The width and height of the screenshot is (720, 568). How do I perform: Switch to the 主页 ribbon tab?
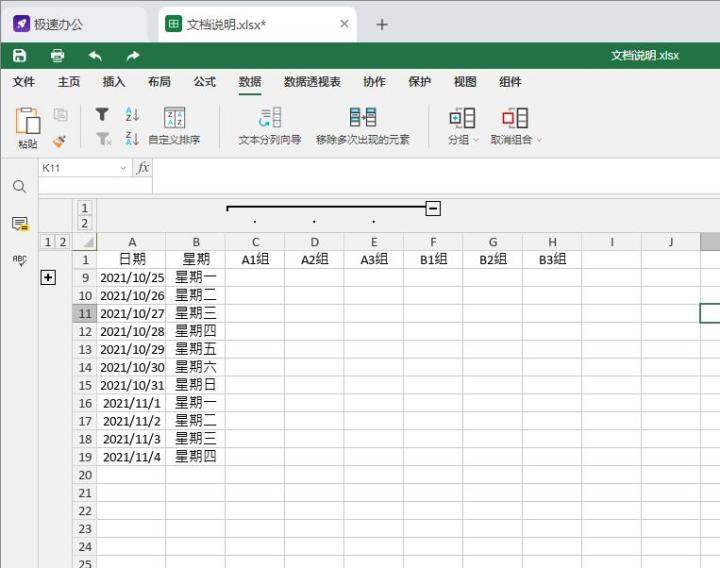(69, 82)
